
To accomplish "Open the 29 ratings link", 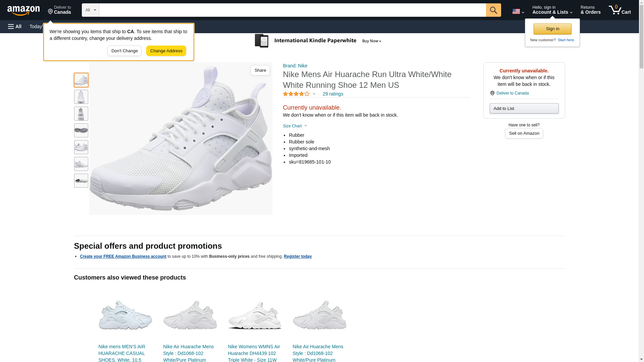I will tap(333, 94).
